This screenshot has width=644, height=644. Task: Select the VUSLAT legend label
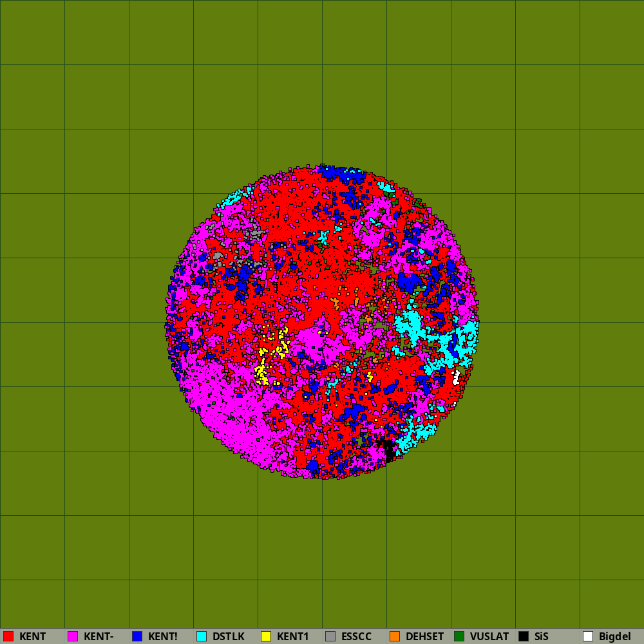tap(489, 637)
